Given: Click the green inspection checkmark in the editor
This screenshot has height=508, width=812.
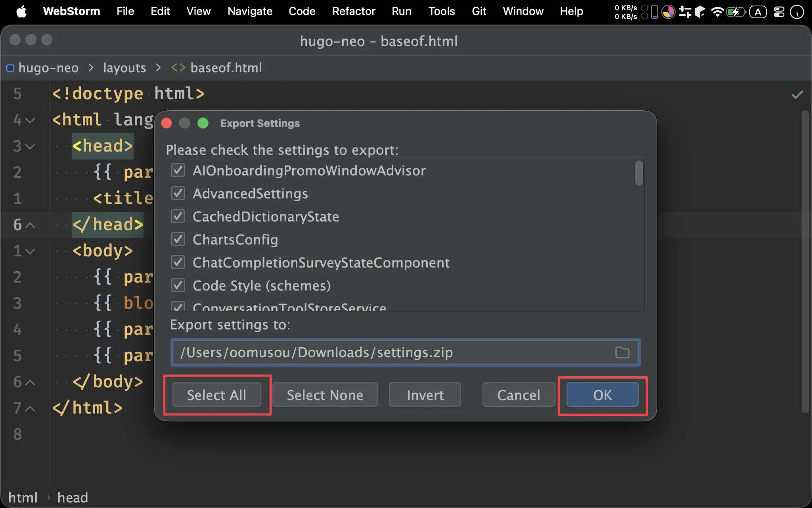Looking at the screenshot, I should 797,95.
